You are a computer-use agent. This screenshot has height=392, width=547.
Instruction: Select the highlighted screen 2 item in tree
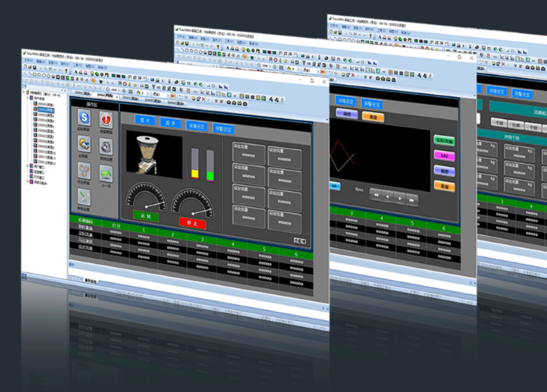[x=46, y=110]
